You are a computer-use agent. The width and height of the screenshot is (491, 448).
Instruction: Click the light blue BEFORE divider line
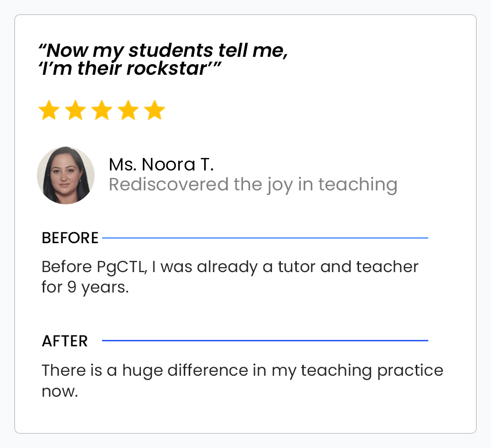tap(265, 238)
